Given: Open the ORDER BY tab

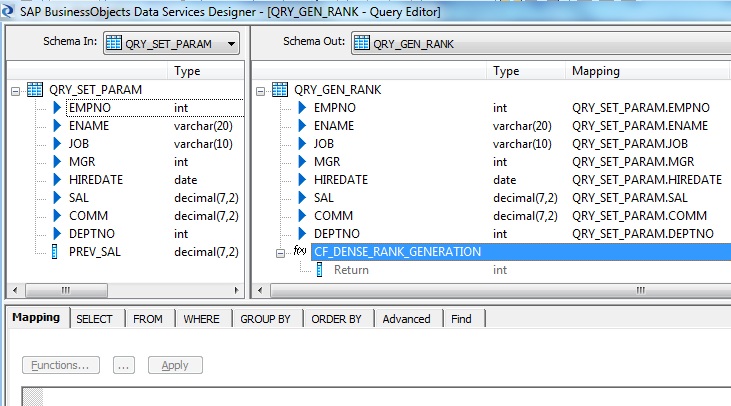Looking at the screenshot, I should point(336,319).
